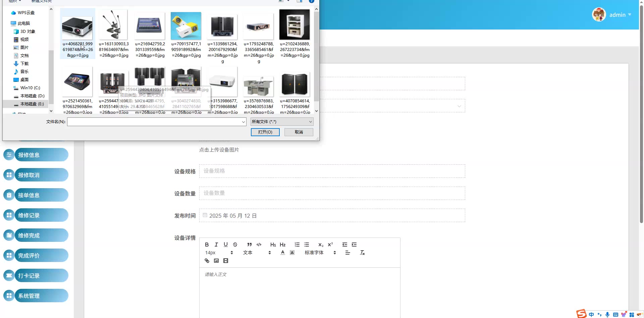Toggle bold formatting in the editor

tap(207, 245)
